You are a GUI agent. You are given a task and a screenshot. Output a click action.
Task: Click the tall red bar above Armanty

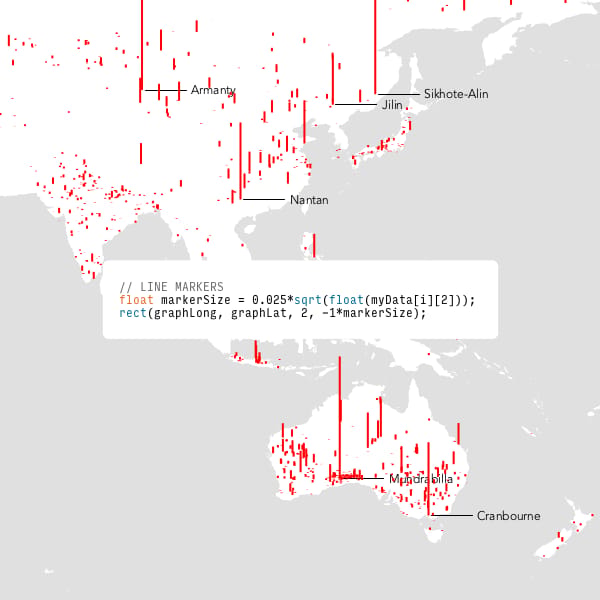coord(142,45)
